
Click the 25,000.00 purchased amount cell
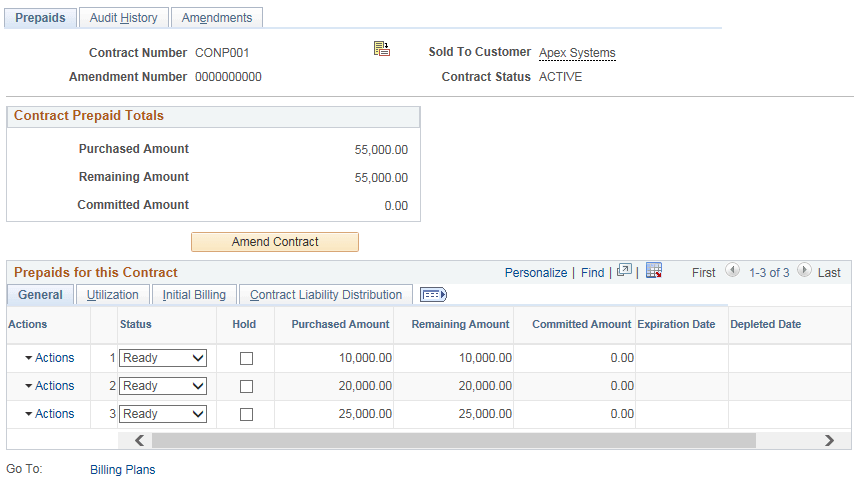[x=365, y=414]
